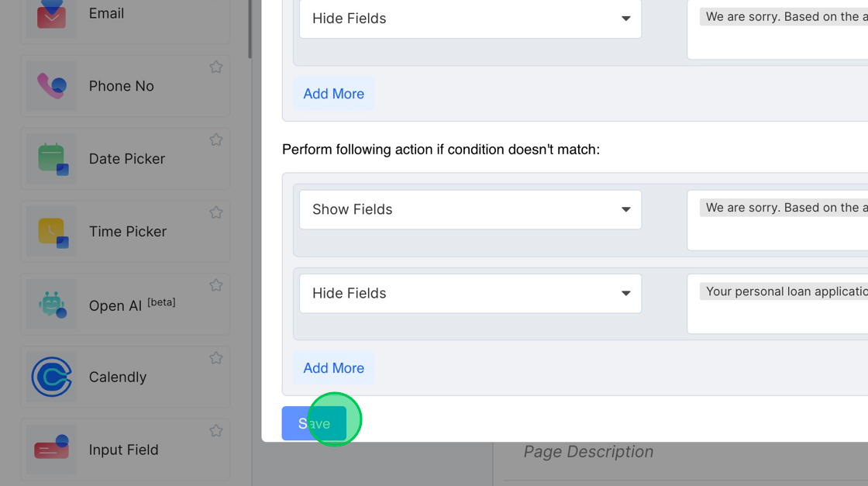This screenshot has height=486, width=868.
Task: Select the Phone No field icon
Action: [51, 86]
